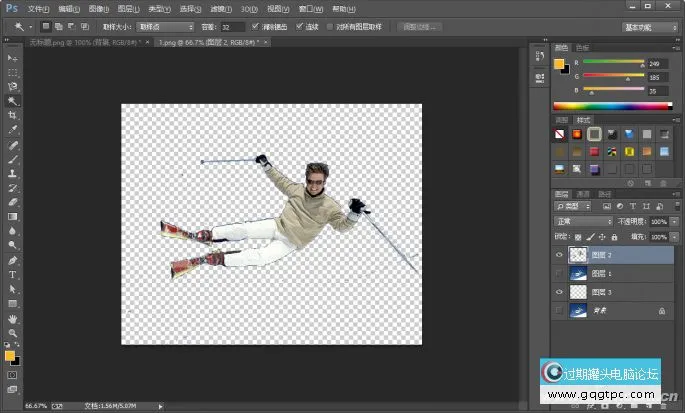Switch to the 色板 swatches tab

582,47
